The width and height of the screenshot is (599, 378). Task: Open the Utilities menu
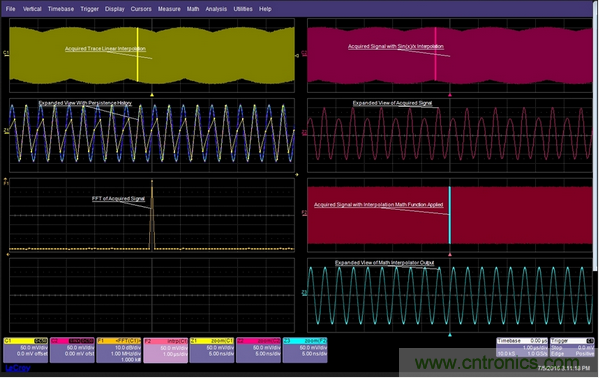pyautogui.click(x=243, y=9)
